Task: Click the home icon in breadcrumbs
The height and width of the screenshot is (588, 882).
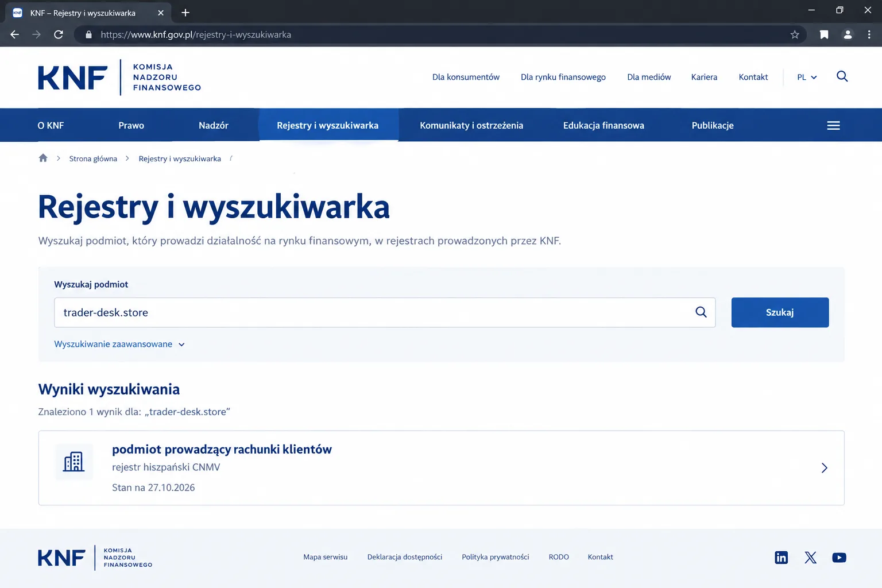Action: 43,158
